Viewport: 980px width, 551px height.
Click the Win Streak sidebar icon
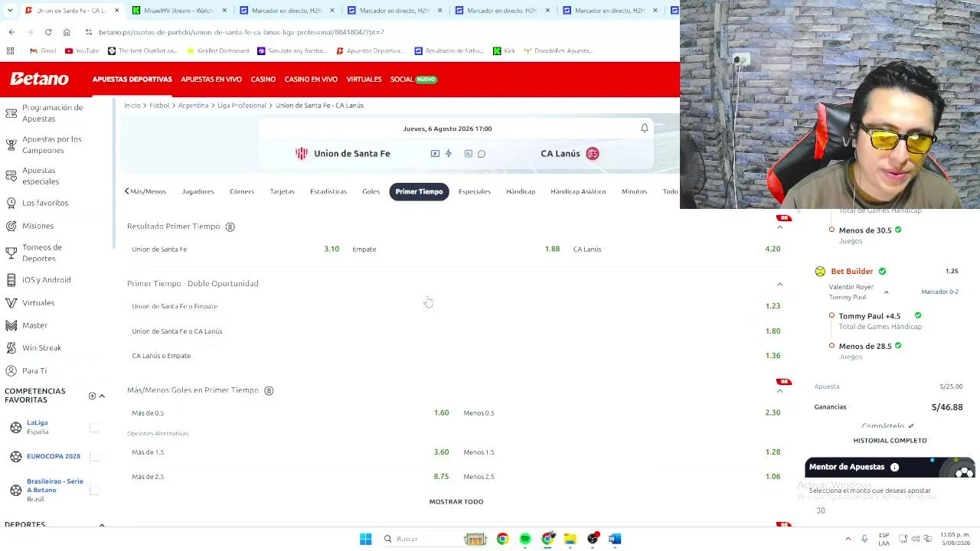point(11,347)
